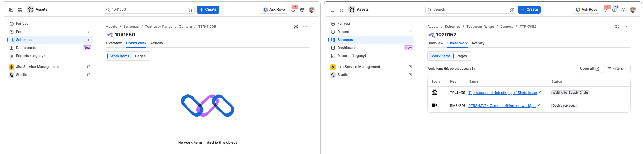Collapse the sidebar in the 1041650 window
This screenshot has height=154, width=644.
11,10
